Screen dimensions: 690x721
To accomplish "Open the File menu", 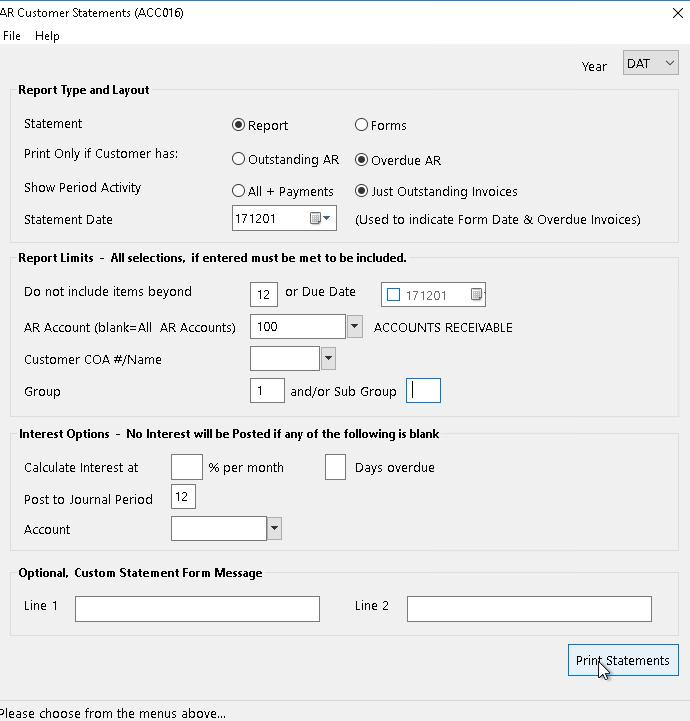I will 11,36.
